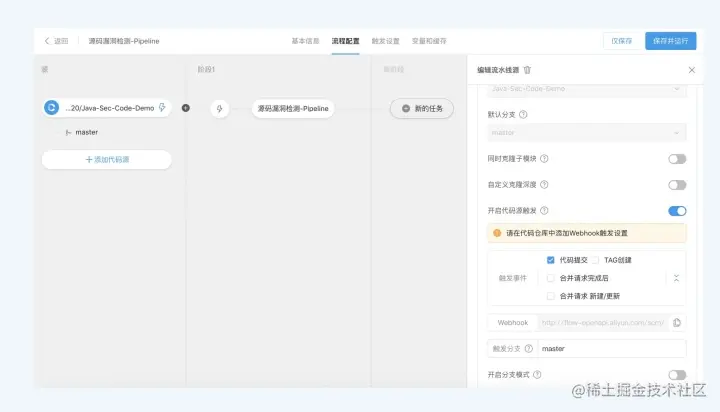This screenshot has height=412, width=720.
Task: Open the Java-Sec-Code-Demo repository dropdown
Action: coord(587,89)
